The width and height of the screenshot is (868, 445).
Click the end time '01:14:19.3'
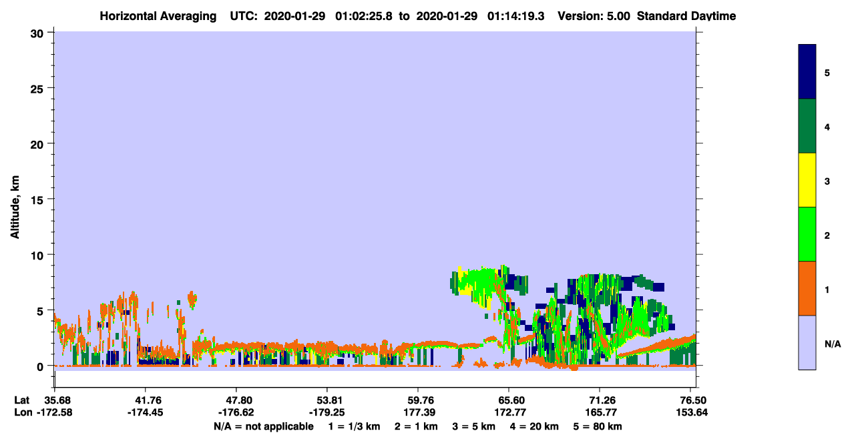coord(515,16)
